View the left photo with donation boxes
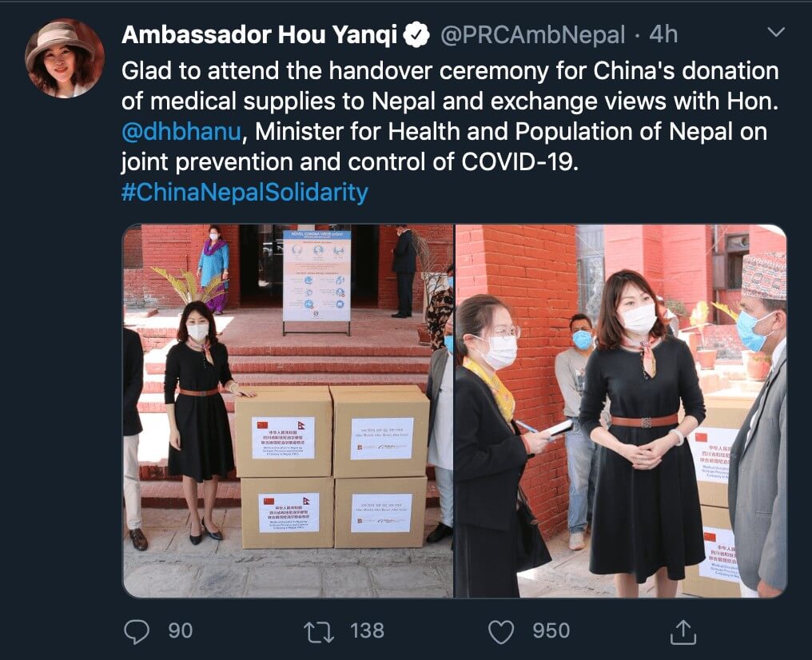Viewport: 812px width, 660px height. pos(288,411)
